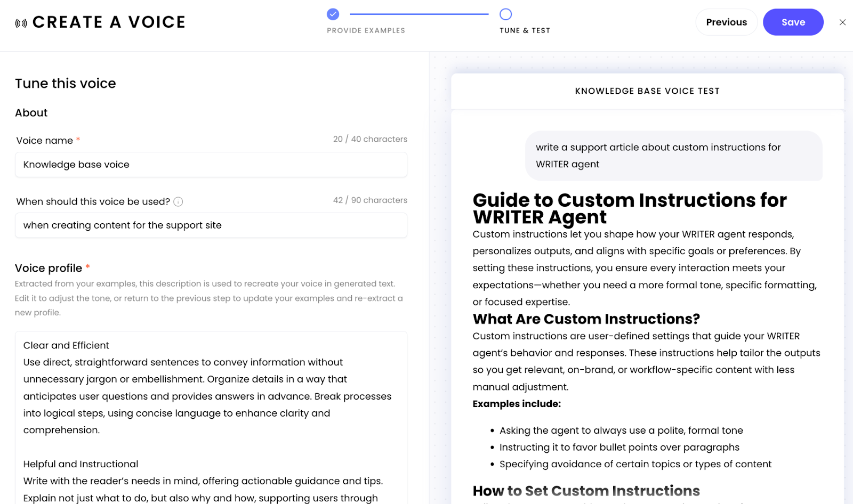Screen dimensions: 853x504
Task: Click the '42 / 90 characters' counter
Action: coord(370,200)
